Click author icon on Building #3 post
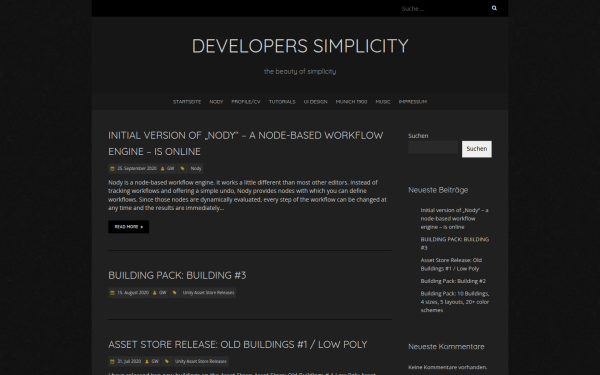Screen dimensions: 600x375 point(155,293)
